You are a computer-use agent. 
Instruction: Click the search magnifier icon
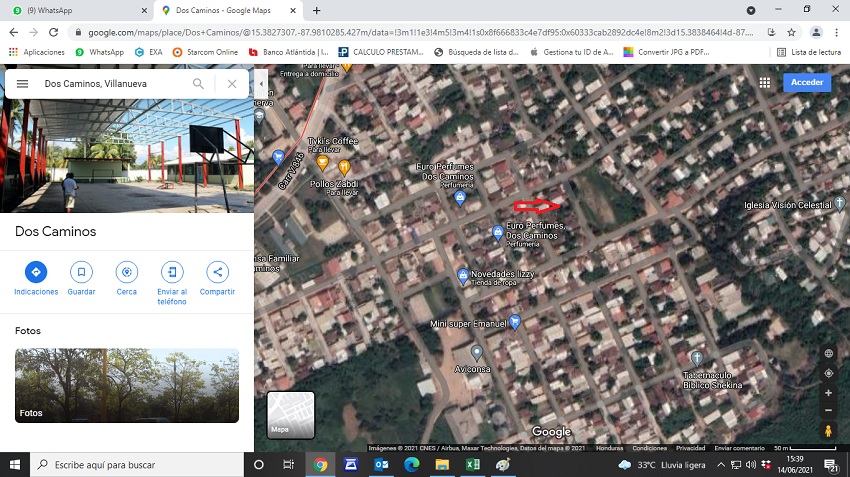pos(199,84)
